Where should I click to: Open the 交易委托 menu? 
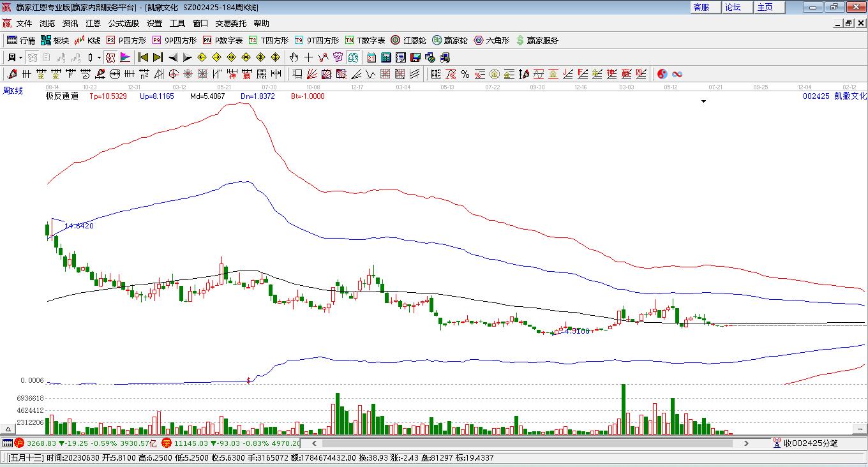click(230, 23)
